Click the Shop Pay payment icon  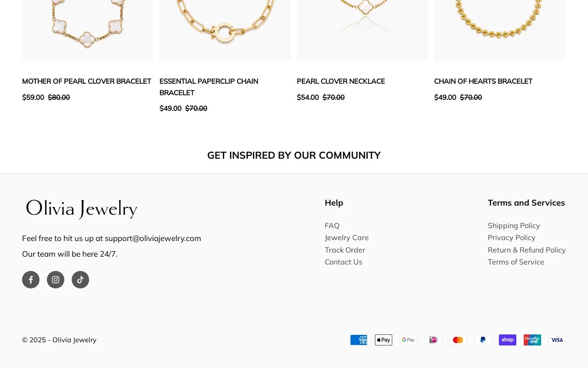click(508, 339)
